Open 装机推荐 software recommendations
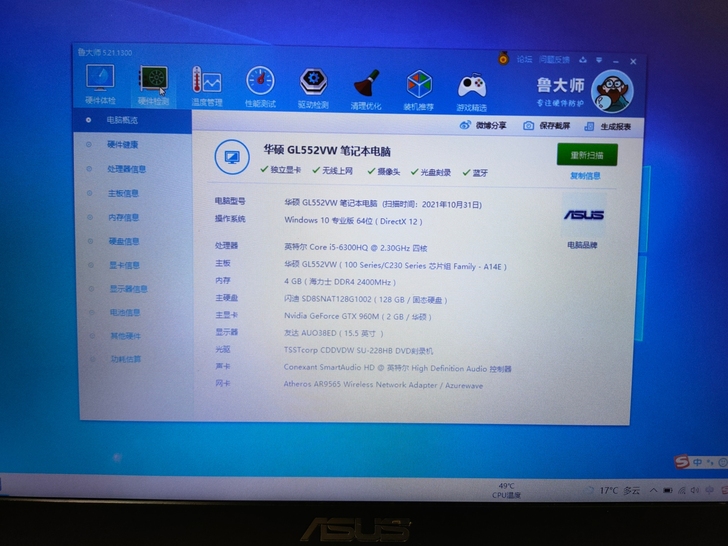The height and width of the screenshot is (546, 728). (419, 90)
